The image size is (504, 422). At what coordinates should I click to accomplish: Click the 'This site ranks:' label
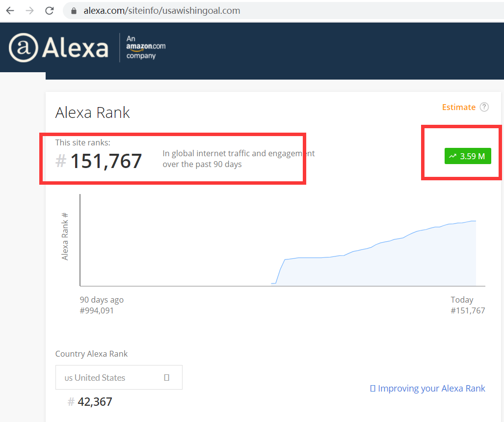[x=82, y=142]
